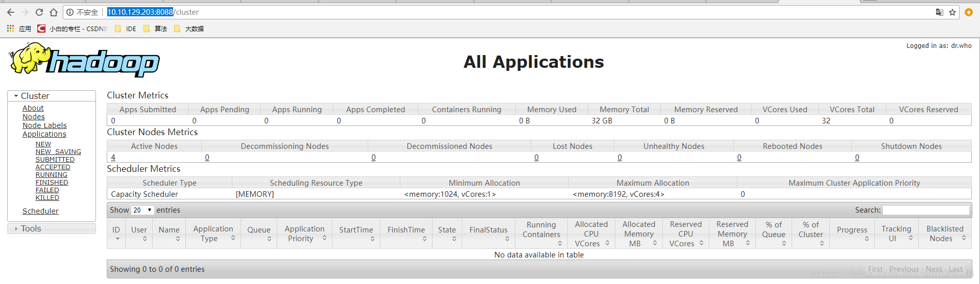Filter applications by NEW_SAVING state
This screenshot has width=980, height=284.
[x=58, y=152]
